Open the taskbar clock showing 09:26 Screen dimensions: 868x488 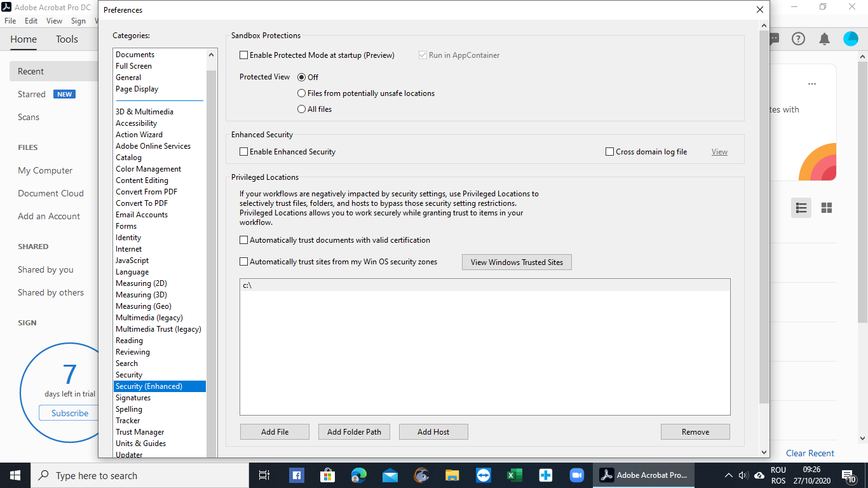pyautogui.click(x=811, y=475)
